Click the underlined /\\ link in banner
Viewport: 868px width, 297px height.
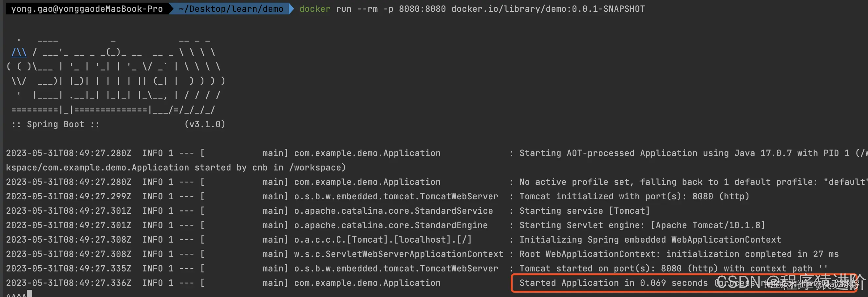(x=19, y=52)
